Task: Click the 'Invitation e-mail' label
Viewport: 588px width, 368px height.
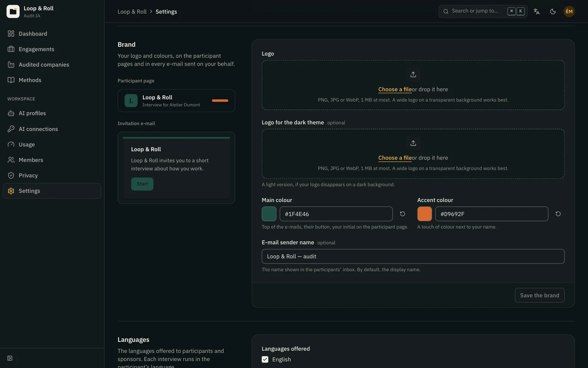Action: [x=136, y=124]
